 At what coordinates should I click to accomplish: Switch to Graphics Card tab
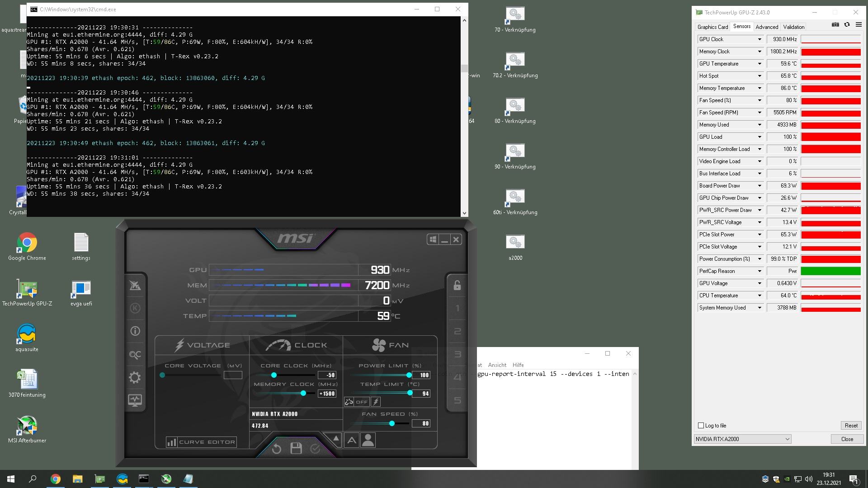pyautogui.click(x=712, y=27)
